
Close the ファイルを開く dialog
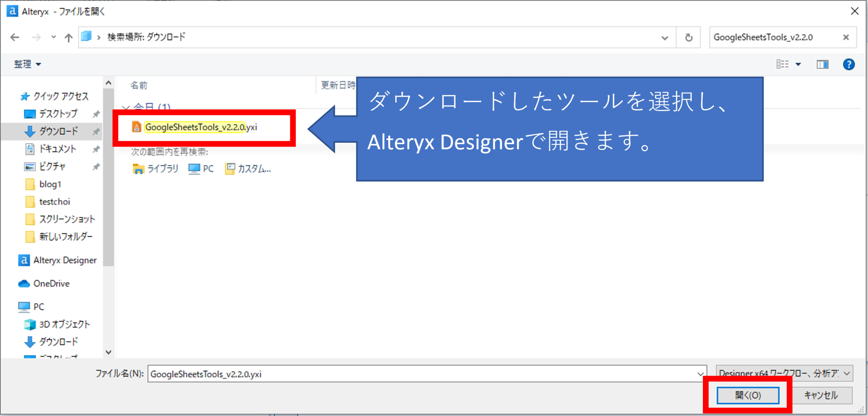tap(855, 11)
